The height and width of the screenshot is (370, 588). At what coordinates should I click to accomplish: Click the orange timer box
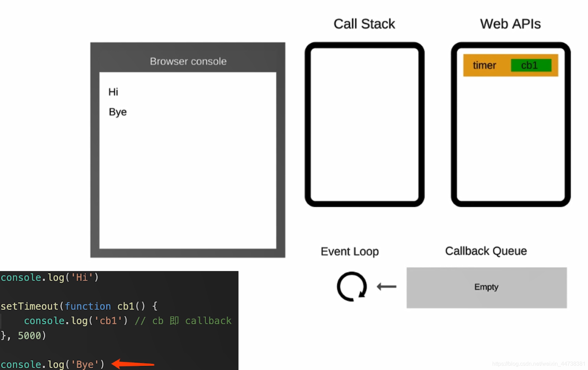[510, 65]
